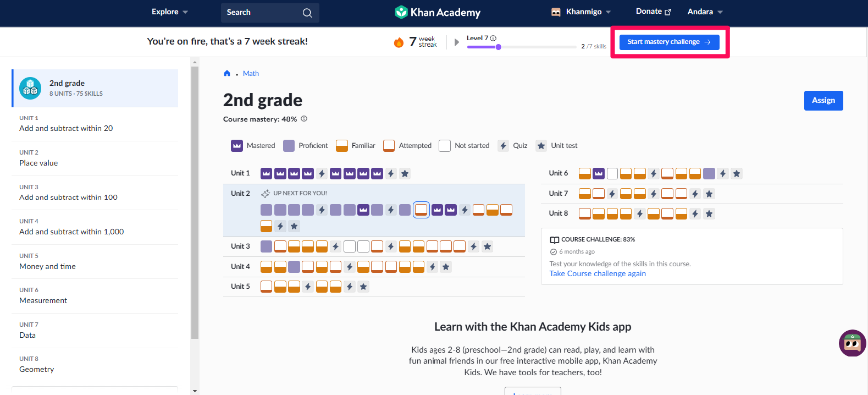Follow the Math breadcrumb link
This screenshot has width=868, height=395.
point(251,74)
